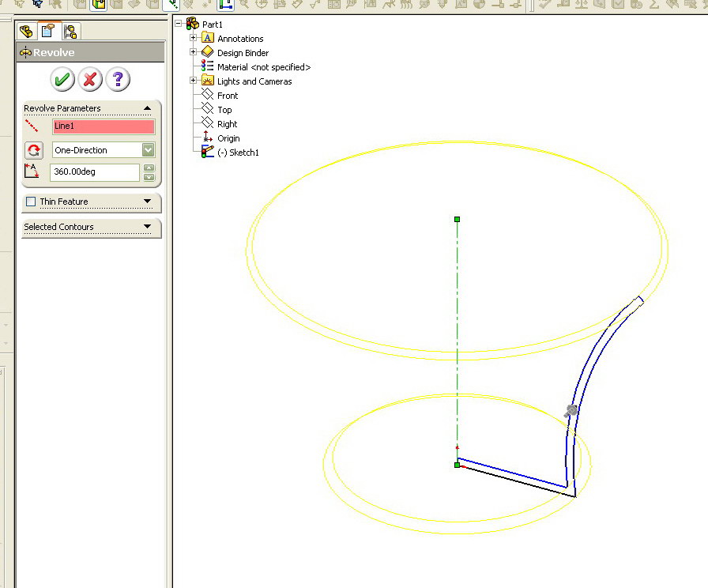
Task: Select the Front plane in the tree
Action: (208, 96)
